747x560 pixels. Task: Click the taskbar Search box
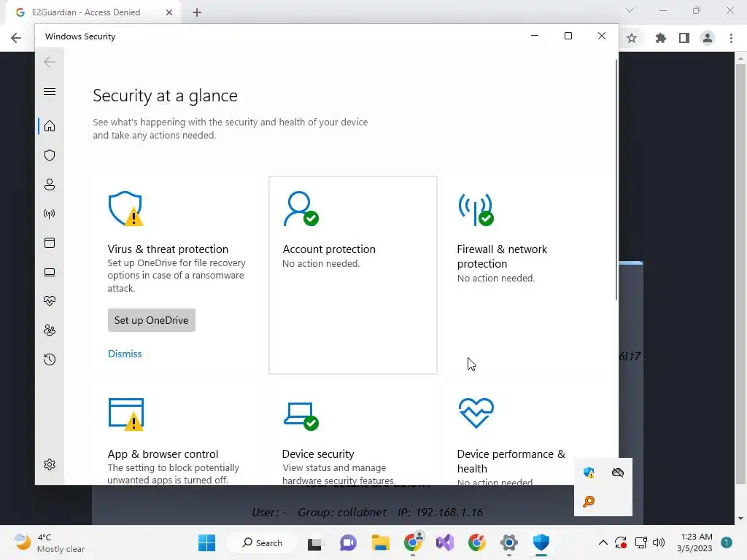(x=262, y=542)
